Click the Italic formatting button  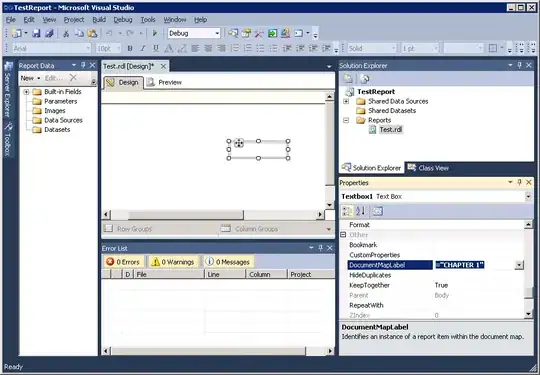point(143,49)
